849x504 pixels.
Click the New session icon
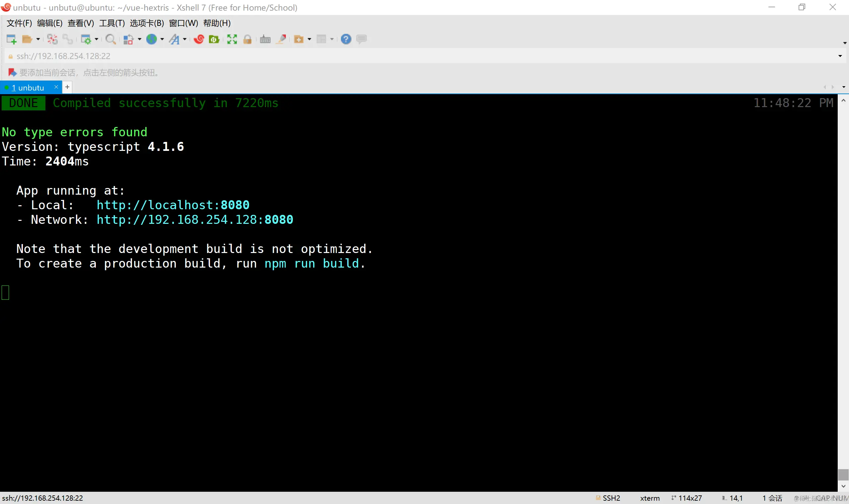[x=11, y=39]
